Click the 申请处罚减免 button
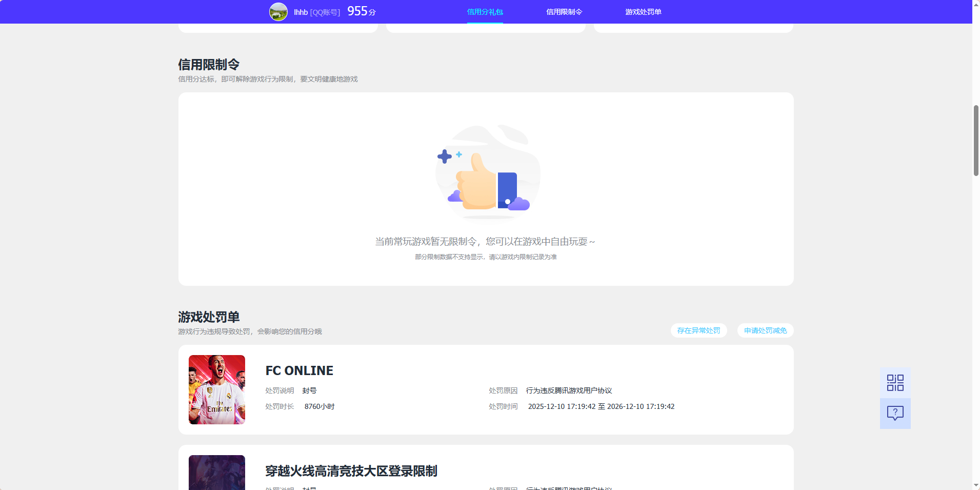Viewport: 980px width, 490px height. 765,330
